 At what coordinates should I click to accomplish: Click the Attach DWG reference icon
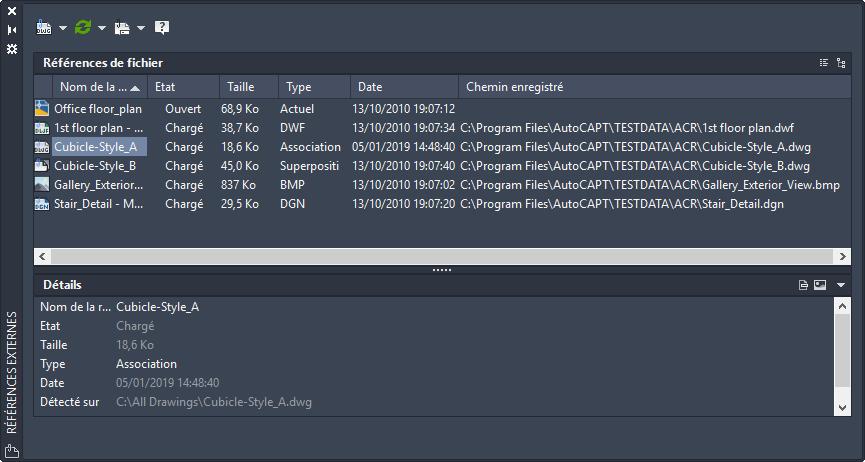point(44,27)
